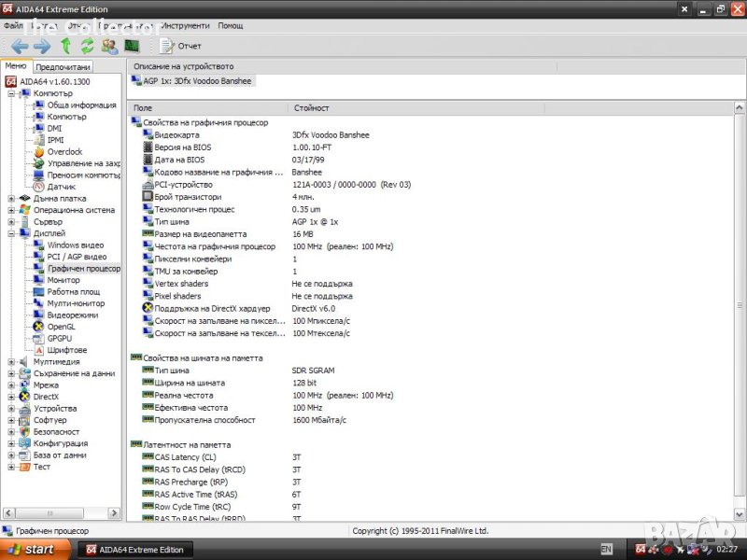Click the Отчет report button
This screenshot has height=560, width=747.
pyautogui.click(x=181, y=46)
